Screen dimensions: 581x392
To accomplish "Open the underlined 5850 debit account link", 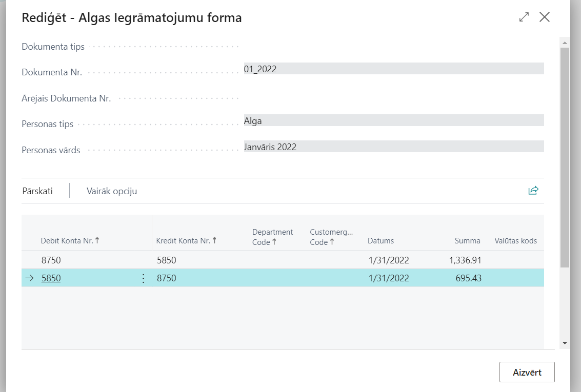I will pyautogui.click(x=51, y=278).
